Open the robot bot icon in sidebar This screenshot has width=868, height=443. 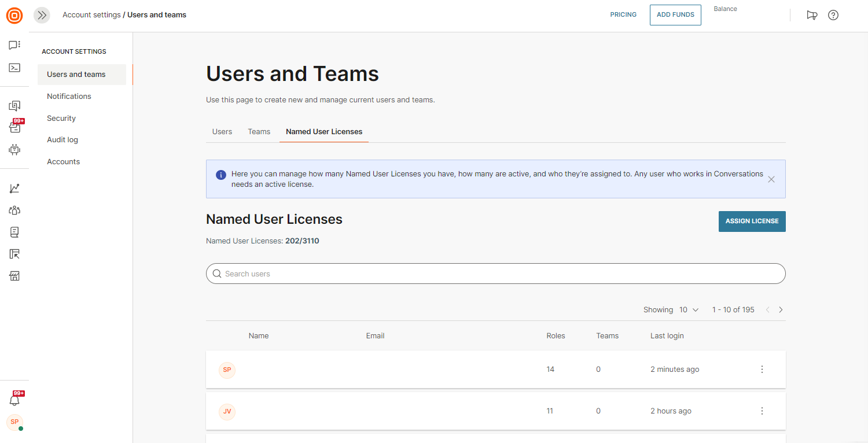pyautogui.click(x=14, y=150)
